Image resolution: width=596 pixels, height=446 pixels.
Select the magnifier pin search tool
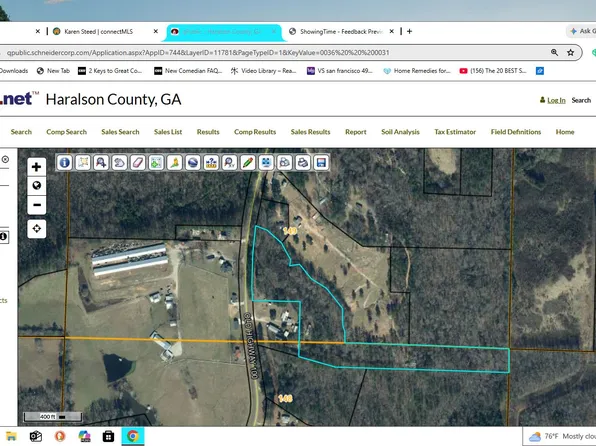pyautogui.click(x=101, y=163)
